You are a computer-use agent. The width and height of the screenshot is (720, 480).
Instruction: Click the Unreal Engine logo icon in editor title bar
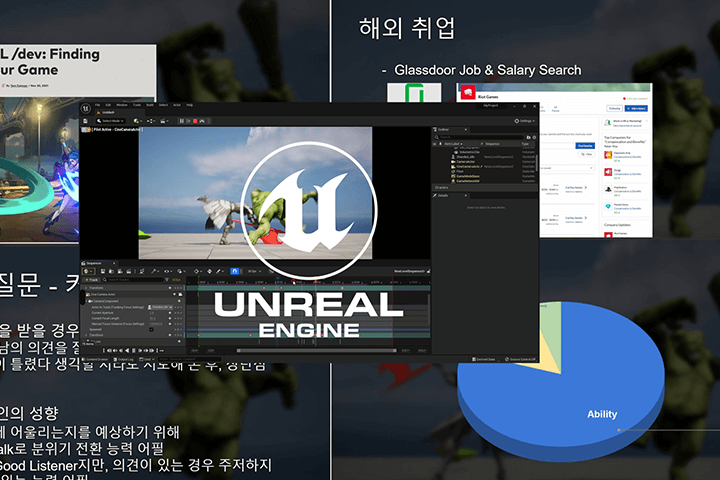coord(86,108)
